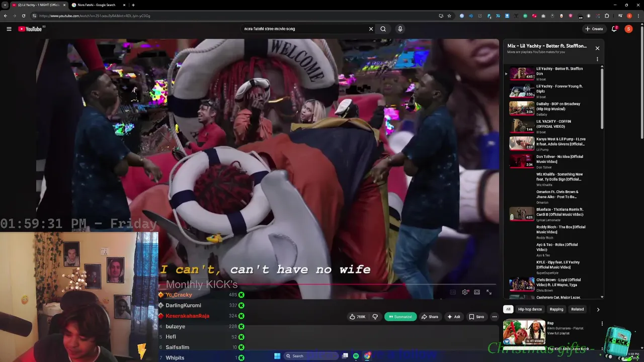644x362 pixels.
Task: Open Task View on taskbar
Action: click(x=345, y=356)
